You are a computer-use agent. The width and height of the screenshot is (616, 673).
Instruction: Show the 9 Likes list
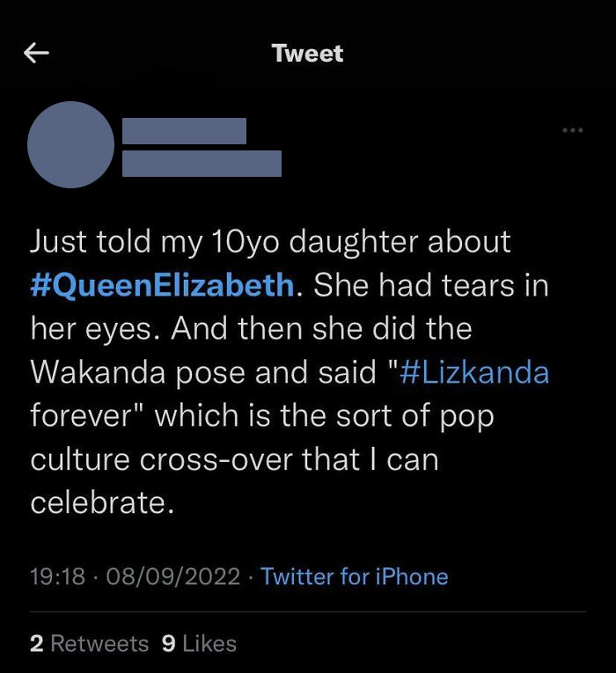(x=200, y=643)
